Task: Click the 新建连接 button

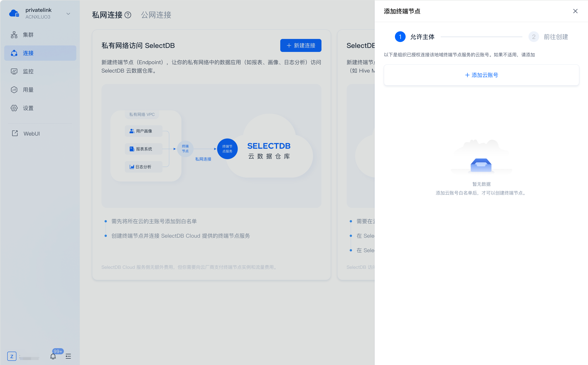Action: (300, 45)
